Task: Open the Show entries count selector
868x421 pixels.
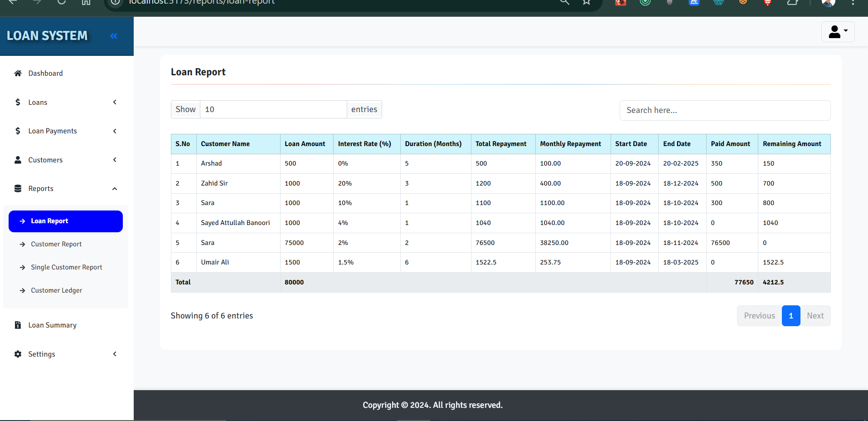Action: click(x=273, y=109)
